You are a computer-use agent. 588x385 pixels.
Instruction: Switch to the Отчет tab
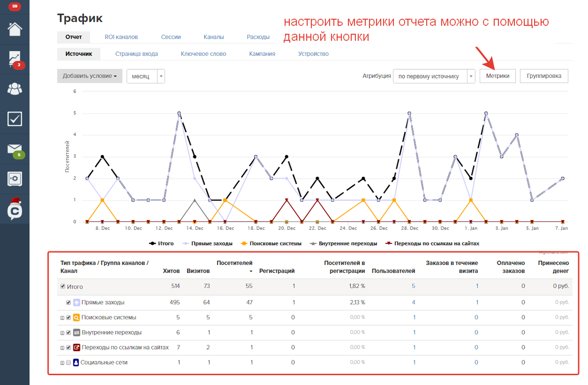[x=73, y=37]
